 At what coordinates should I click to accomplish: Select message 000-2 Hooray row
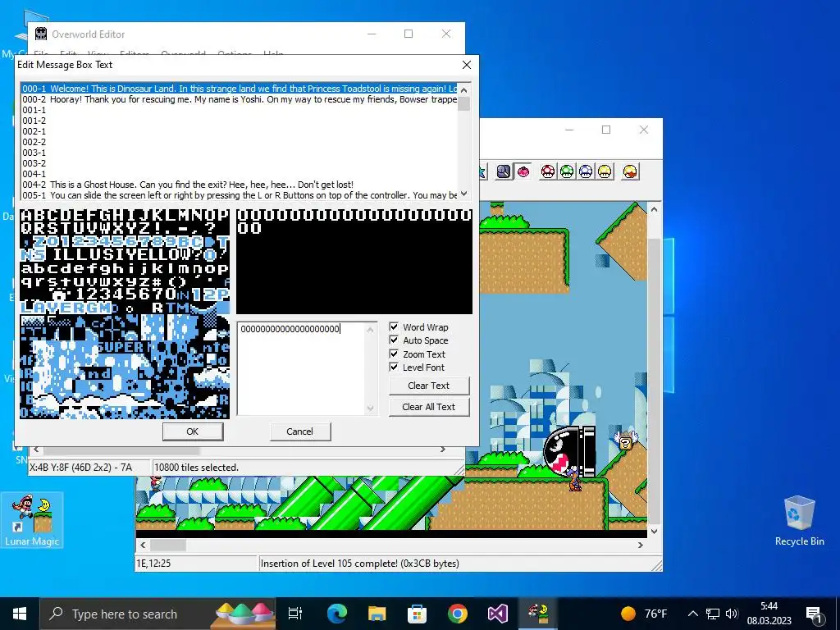[x=240, y=99]
